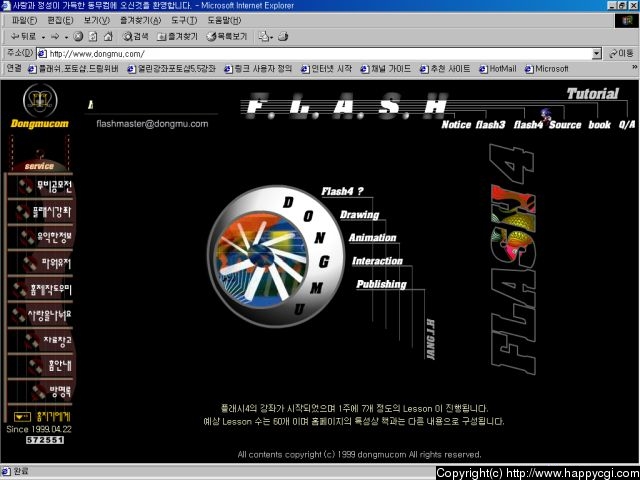This screenshot has height=480, width=640.
Task: Open 열린강좌포토샵5.5강좌 links bar shortcut
Action: tap(171, 69)
